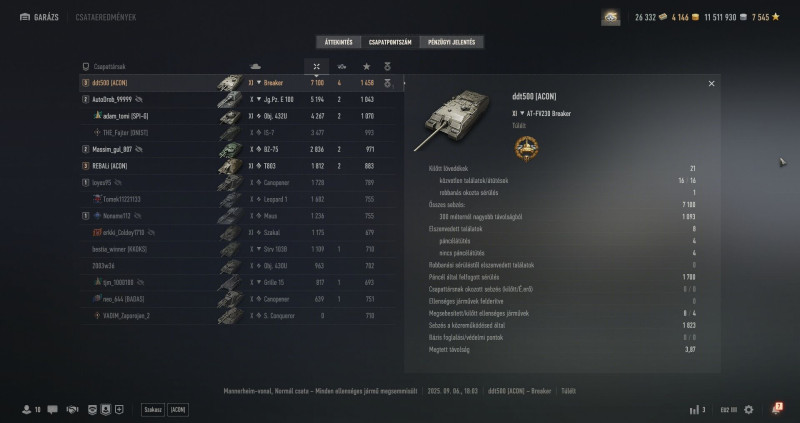The height and width of the screenshot is (423, 800).
Task: Sort by medals column icon
Action: pyautogui.click(x=387, y=66)
